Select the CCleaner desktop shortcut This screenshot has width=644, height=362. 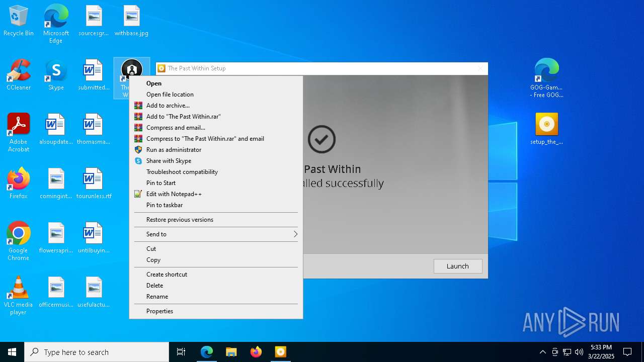[x=19, y=75]
